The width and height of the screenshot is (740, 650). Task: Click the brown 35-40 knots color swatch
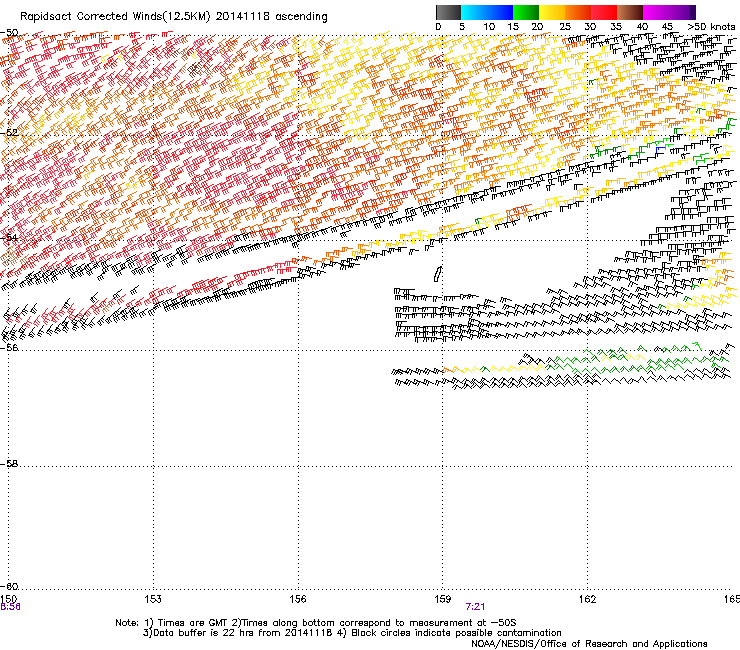(x=630, y=12)
